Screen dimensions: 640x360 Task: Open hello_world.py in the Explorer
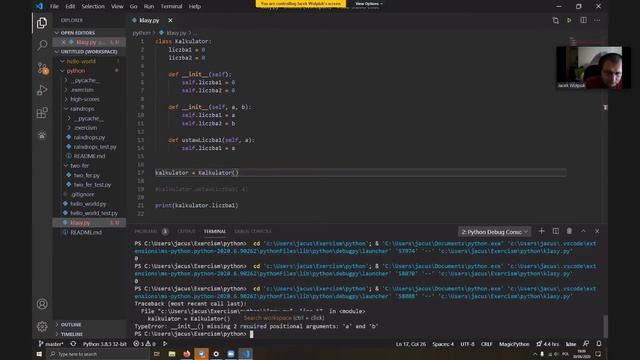pos(88,204)
